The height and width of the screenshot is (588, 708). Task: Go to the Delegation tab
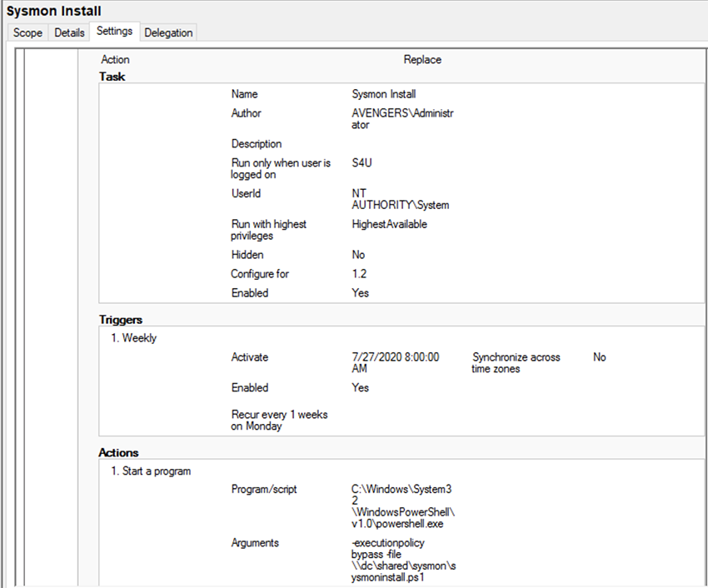click(x=168, y=32)
